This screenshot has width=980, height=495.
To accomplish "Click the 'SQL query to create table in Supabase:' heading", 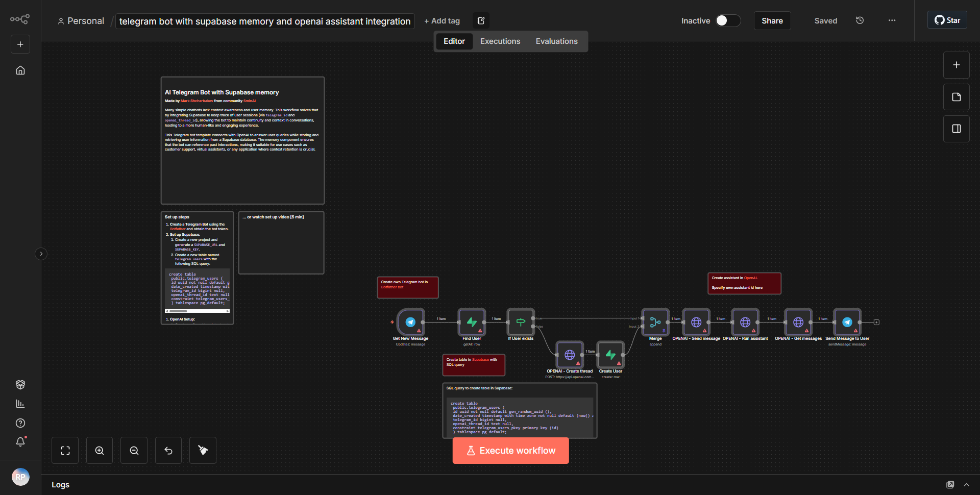I will coord(479,388).
